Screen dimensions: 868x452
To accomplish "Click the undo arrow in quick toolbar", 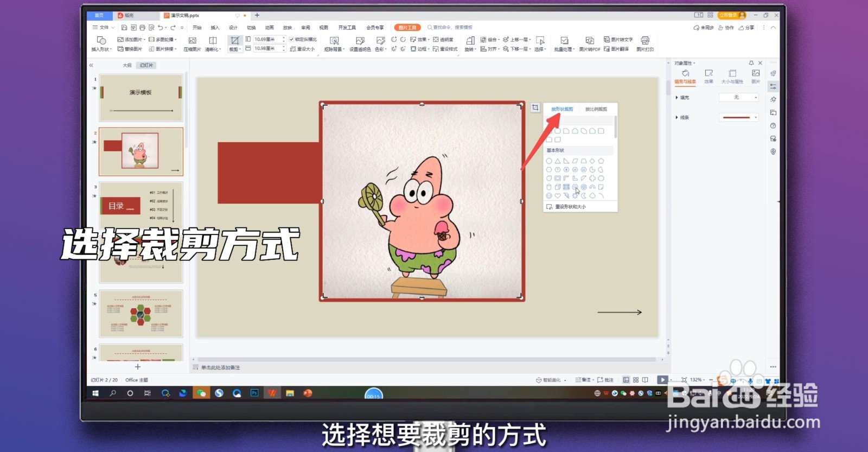I will coord(160,28).
